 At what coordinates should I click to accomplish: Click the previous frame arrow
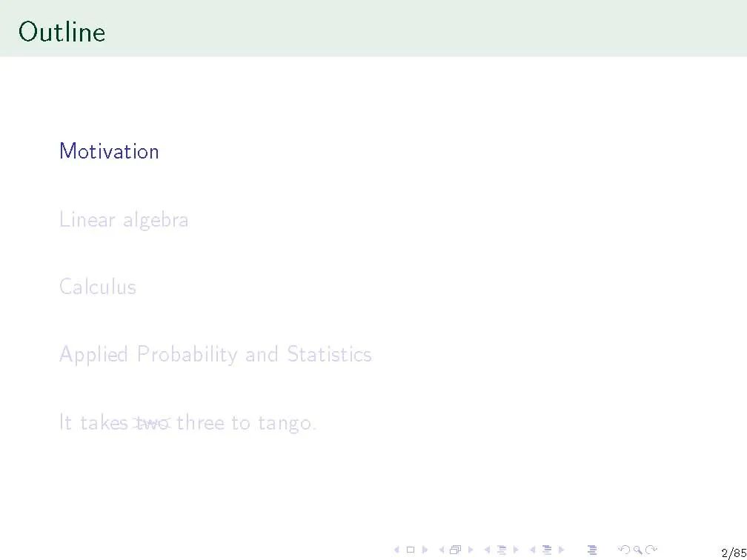(441, 550)
